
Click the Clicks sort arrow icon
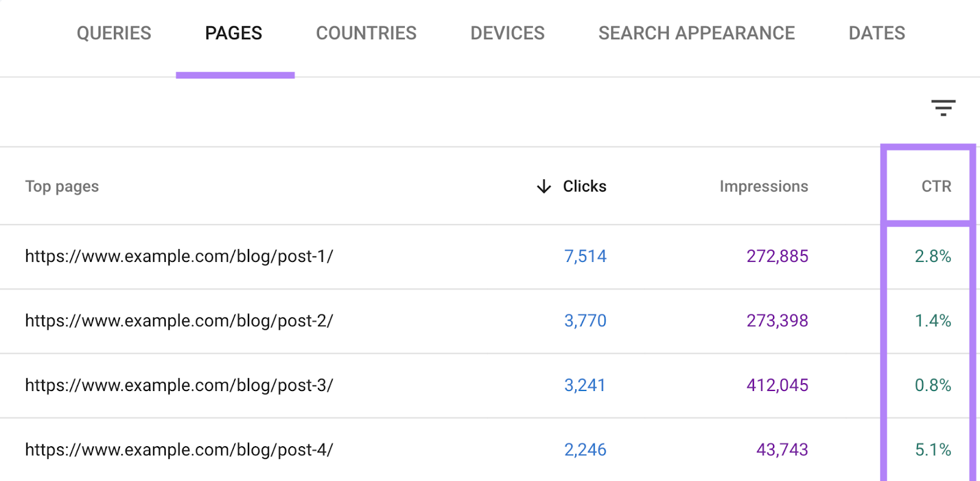tap(543, 186)
